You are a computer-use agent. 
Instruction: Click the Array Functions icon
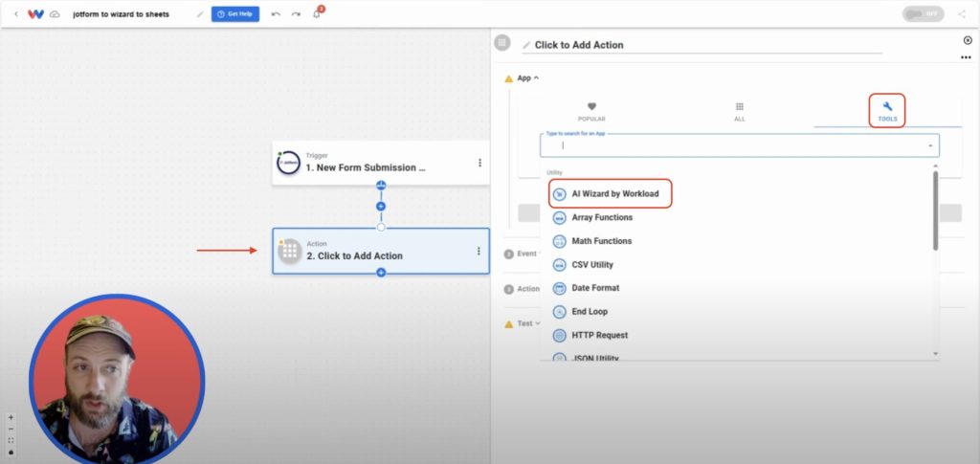[559, 217]
